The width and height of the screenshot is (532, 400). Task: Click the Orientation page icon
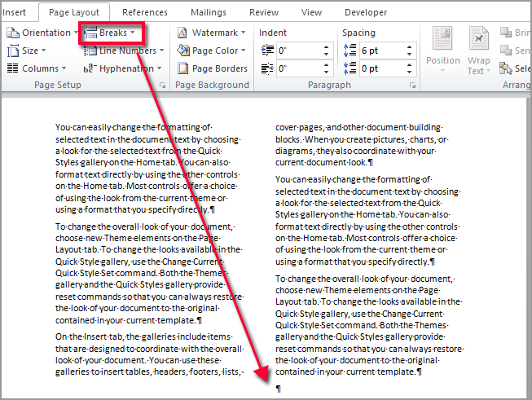tap(13, 33)
